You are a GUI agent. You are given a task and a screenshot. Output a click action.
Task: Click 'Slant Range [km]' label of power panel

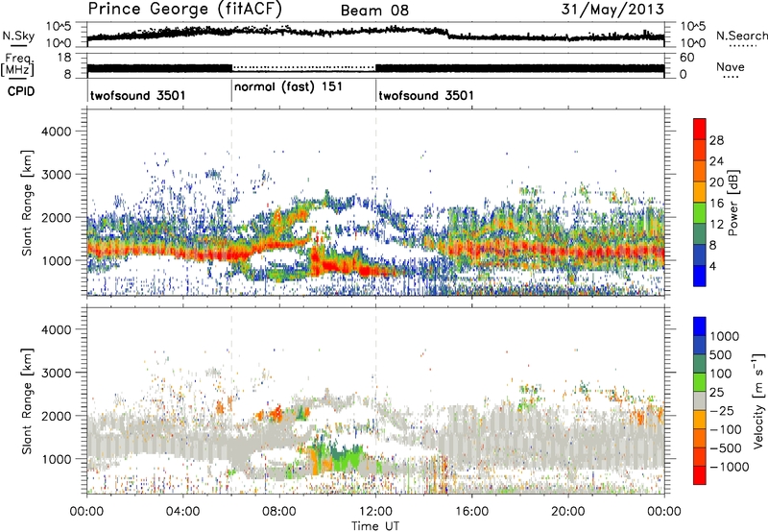point(27,203)
